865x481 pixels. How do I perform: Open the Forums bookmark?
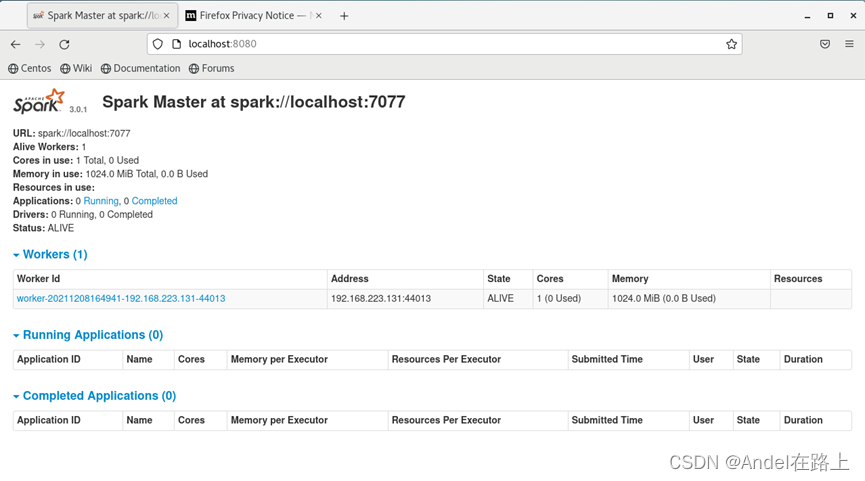pos(212,68)
